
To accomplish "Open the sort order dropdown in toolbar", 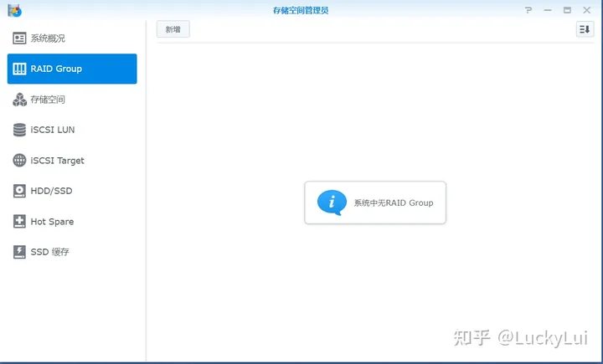I will pos(584,29).
